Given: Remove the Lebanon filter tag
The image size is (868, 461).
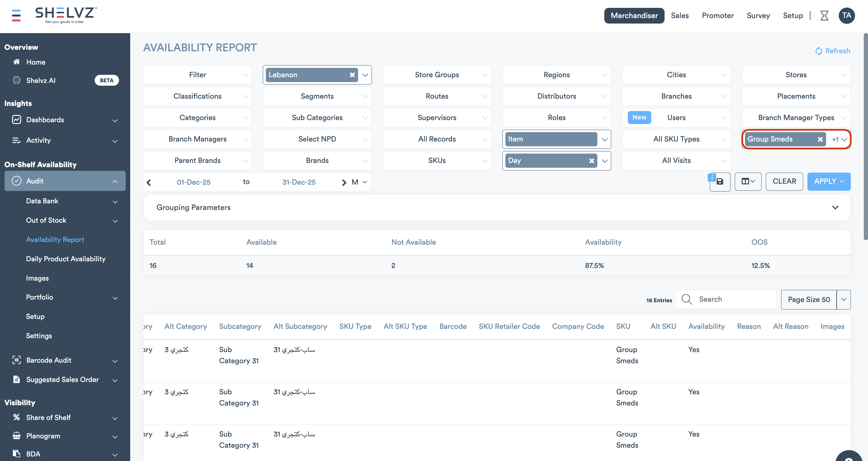Looking at the screenshot, I should click(352, 75).
